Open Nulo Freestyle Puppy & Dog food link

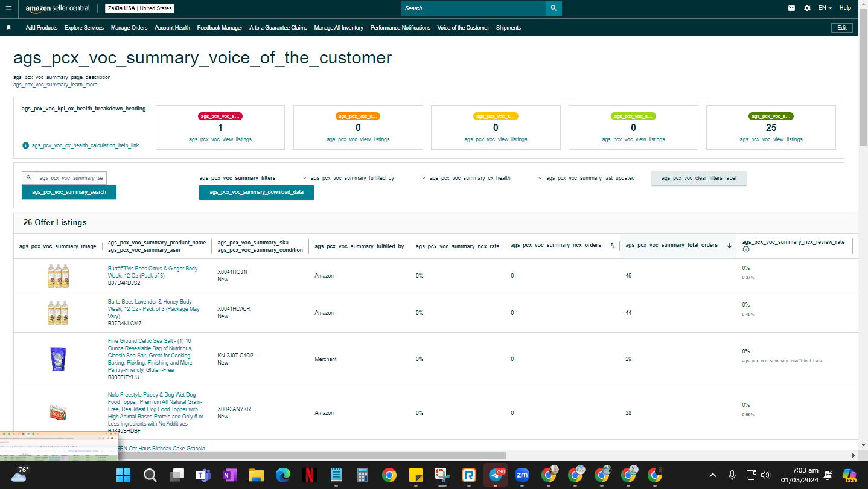point(156,409)
